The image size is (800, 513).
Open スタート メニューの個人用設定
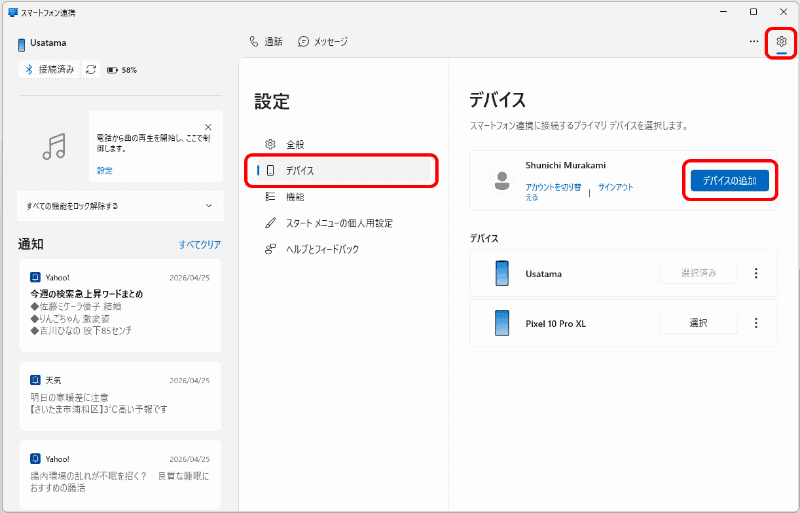coord(343,223)
